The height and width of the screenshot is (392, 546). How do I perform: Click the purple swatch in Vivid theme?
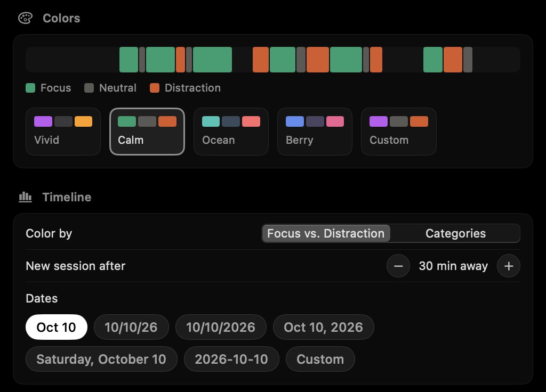coord(43,121)
